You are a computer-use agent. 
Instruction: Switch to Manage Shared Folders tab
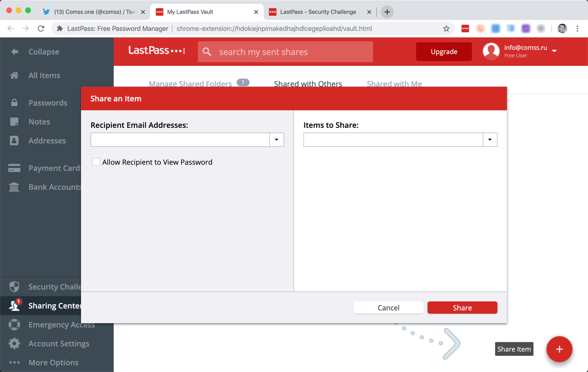[190, 84]
